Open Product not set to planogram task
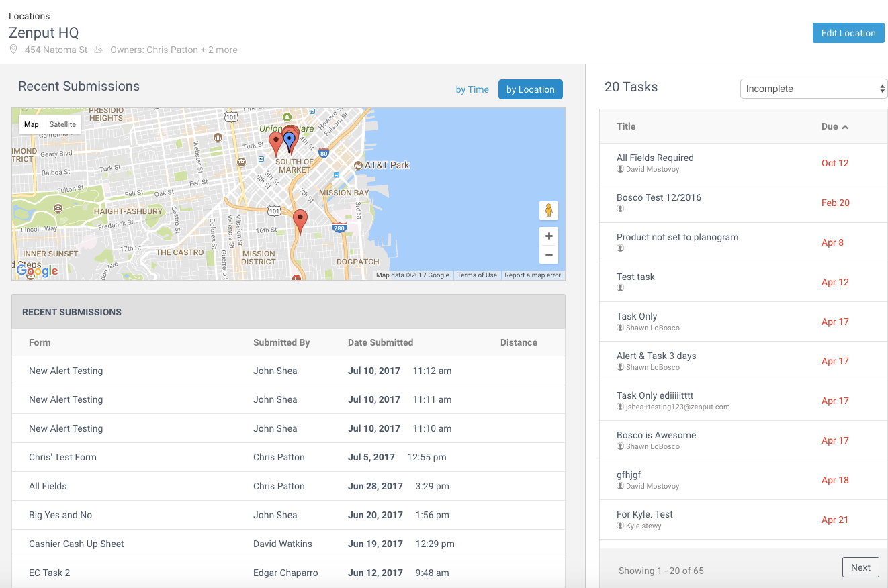The image size is (888, 588). click(677, 237)
